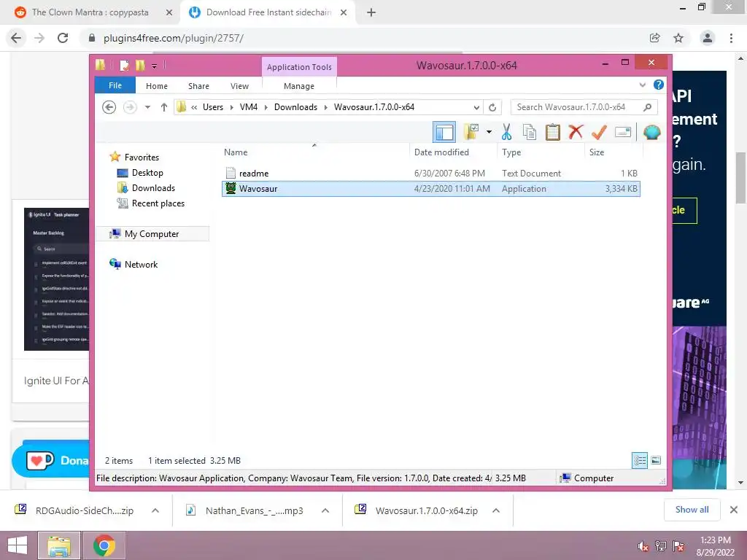Open options for Nathan_Evans mp3 download
This screenshot has height=560, width=747.
(x=325, y=510)
